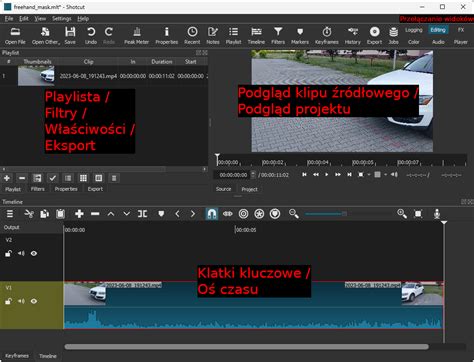Open the Markers panel

(x=300, y=36)
